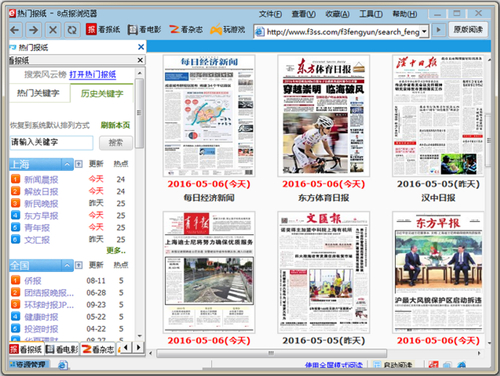Open 解放日报 in the Shanghai list
The height and width of the screenshot is (376, 500).
pos(41,192)
